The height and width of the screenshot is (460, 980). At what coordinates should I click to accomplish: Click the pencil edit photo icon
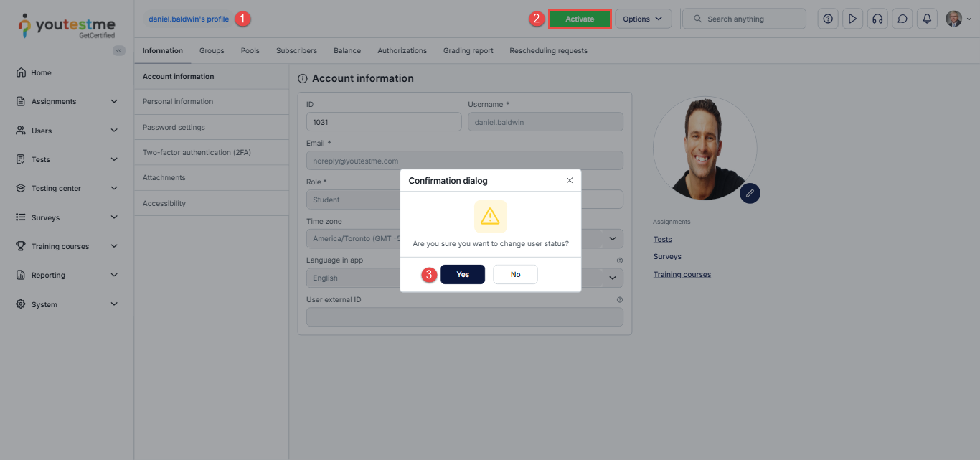pos(750,193)
